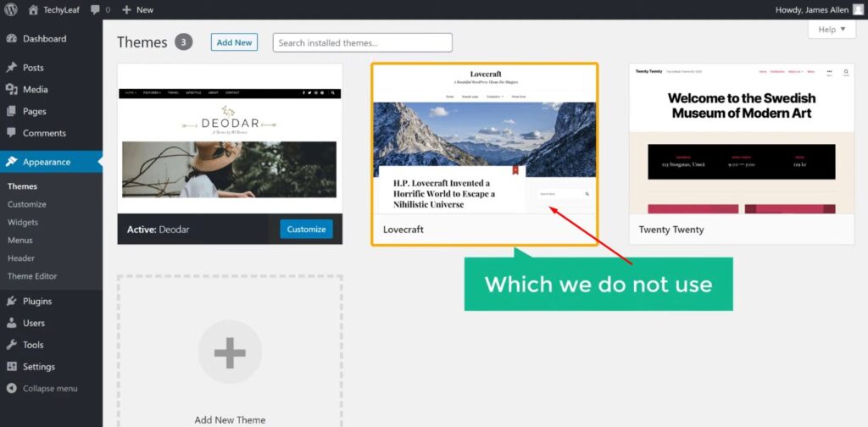The height and width of the screenshot is (427, 868).
Task: Open the Menus submenu link
Action: tap(20, 240)
